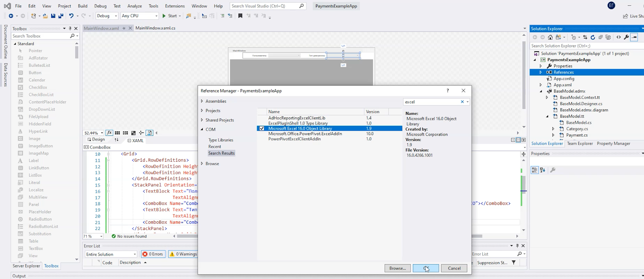The width and height of the screenshot is (644, 279).
Task: Switch to the Team Explorer tab
Action: click(580, 143)
